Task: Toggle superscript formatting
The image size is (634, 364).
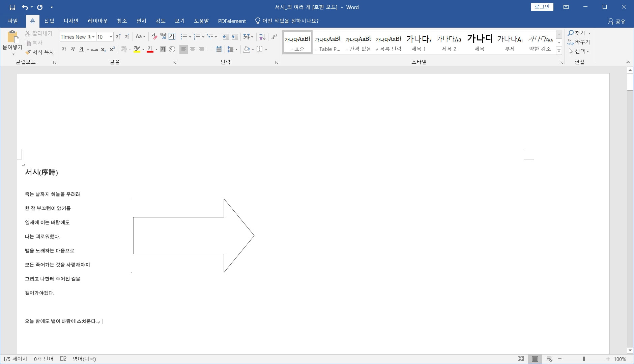Action: 112,49
